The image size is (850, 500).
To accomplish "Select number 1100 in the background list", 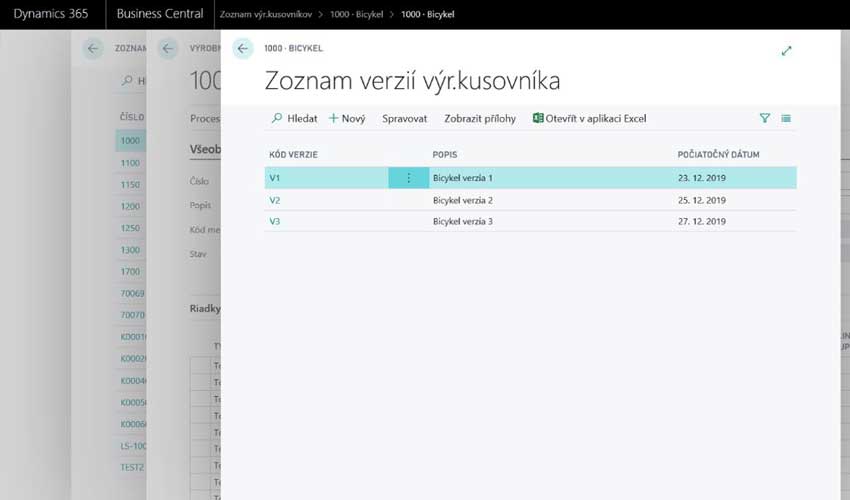I will point(130,163).
